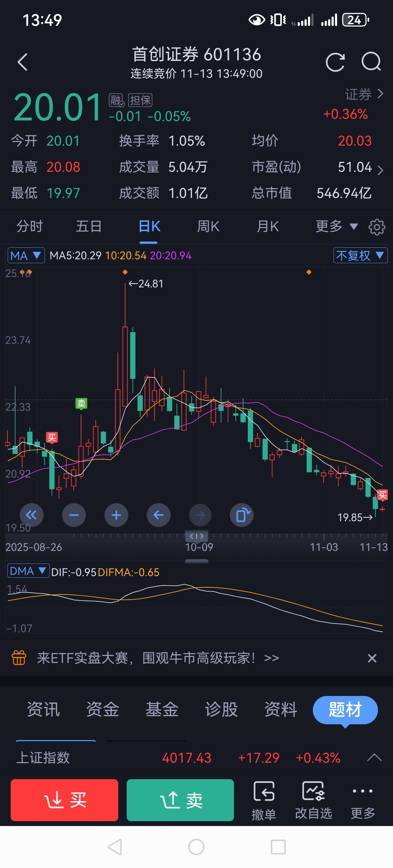The width and height of the screenshot is (393, 868).
Task: Tap the chart range handle at 10-09
Action: pyautogui.click(x=196, y=536)
